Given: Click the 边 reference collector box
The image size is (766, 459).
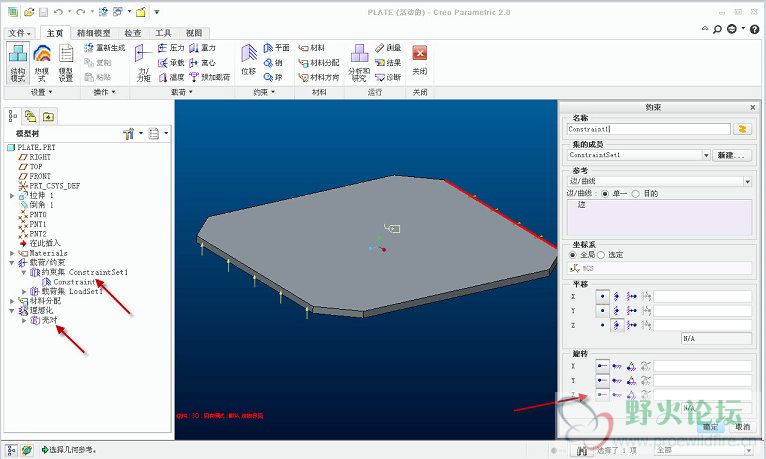Looking at the screenshot, I should click(x=659, y=218).
